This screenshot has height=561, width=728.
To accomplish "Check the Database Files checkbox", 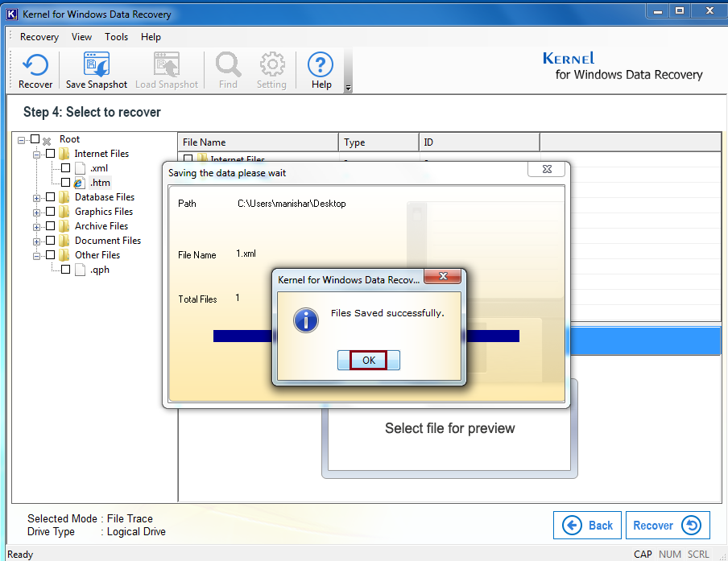I will [50, 196].
